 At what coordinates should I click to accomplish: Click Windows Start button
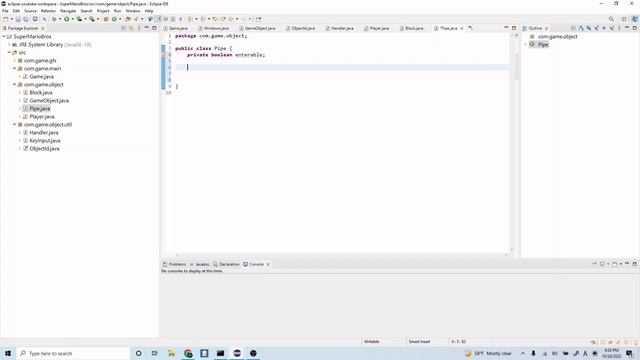pyautogui.click(x=8, y=353)
